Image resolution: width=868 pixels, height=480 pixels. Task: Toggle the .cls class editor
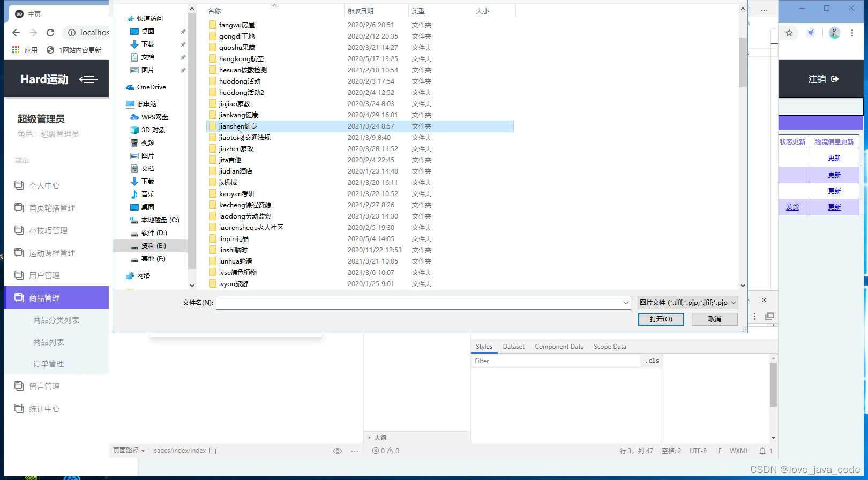pyautogui.click(x=652, y=361)
